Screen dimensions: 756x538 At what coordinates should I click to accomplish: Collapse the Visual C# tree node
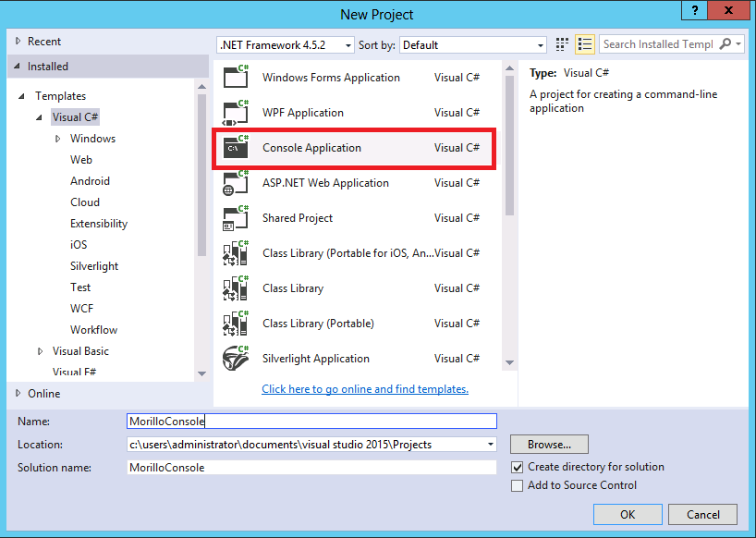click(39, 117)
